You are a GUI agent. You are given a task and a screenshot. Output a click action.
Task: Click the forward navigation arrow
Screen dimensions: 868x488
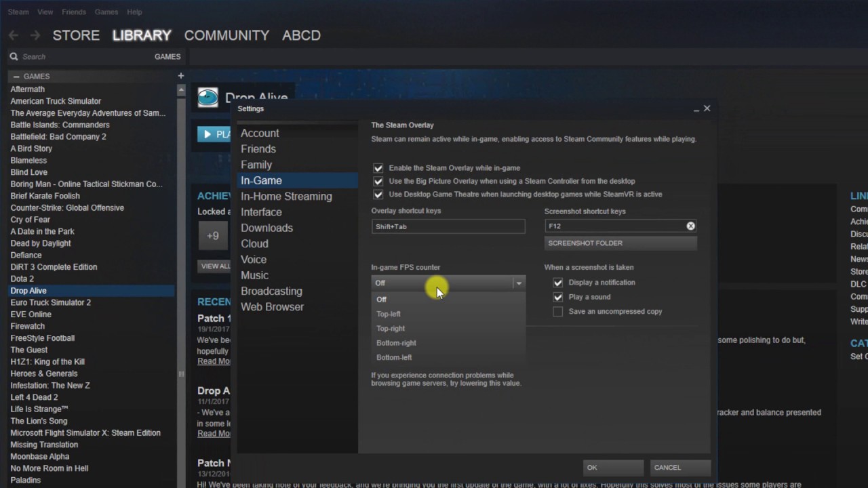point(35,35)
